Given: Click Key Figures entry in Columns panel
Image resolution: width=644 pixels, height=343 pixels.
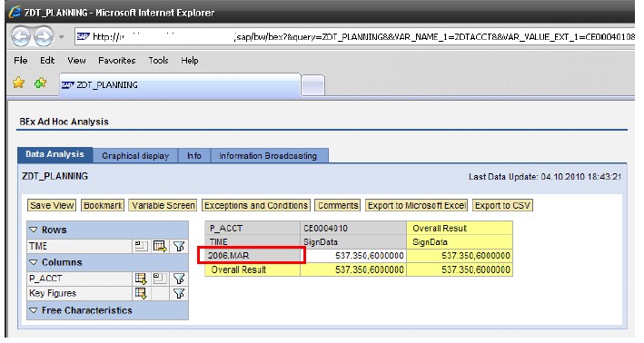Looking at the screenshot, I should 53,293.
